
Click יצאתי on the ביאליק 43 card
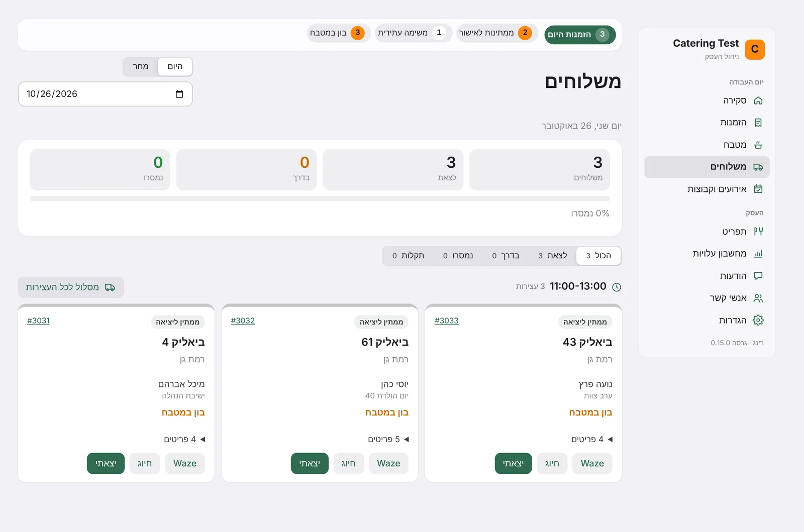[x=513, y=463]
